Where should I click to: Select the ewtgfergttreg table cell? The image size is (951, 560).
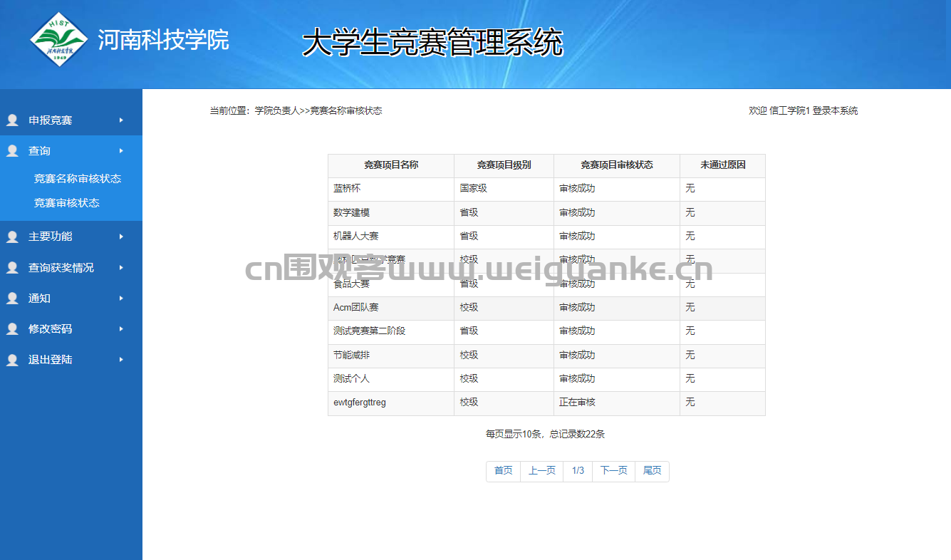(x=391, y=403)
